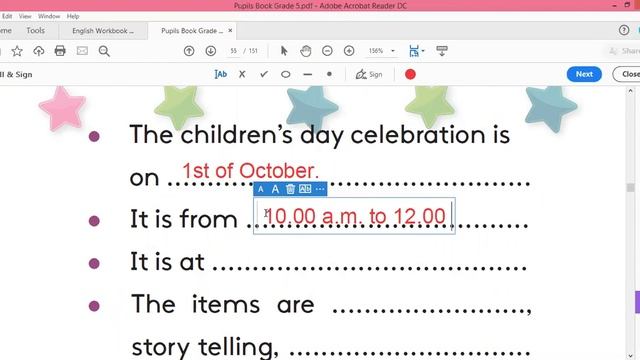Image resolution: width=640 pixels, height=360 pixels.
Task: Open the Help menu
Action: pyautogui.click(x=73, y=16)
